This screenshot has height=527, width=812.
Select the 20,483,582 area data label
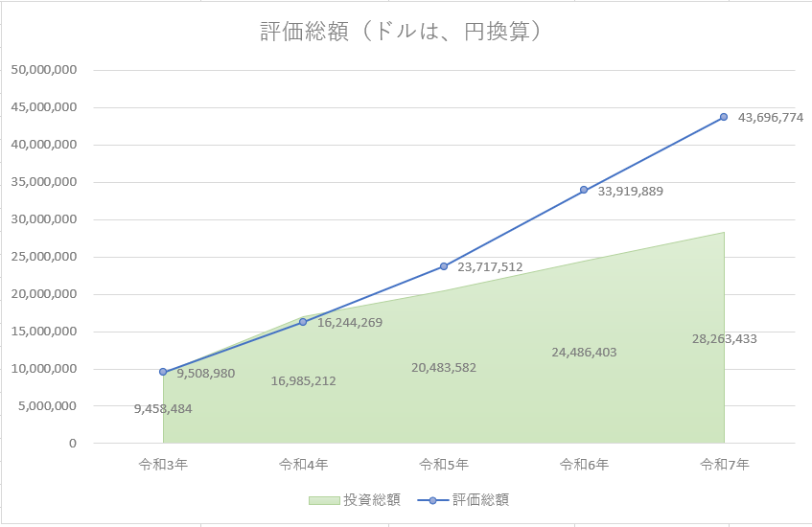coord(444,368)
